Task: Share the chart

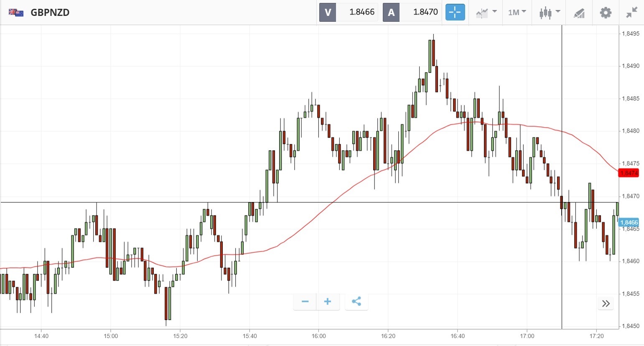Action: 356,302
